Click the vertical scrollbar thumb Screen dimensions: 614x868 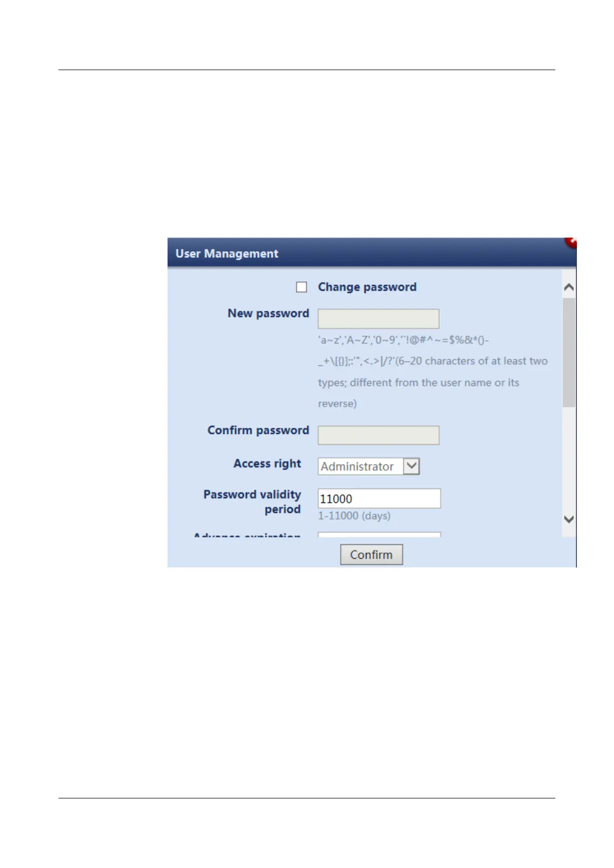[x=569, y=352]
